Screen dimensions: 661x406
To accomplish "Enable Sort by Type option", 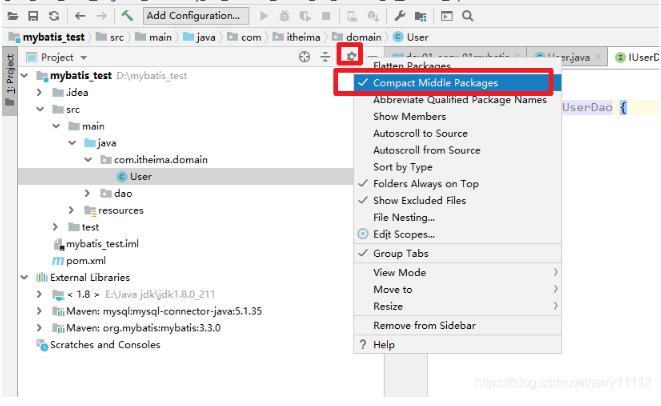I will coord(457,167).
